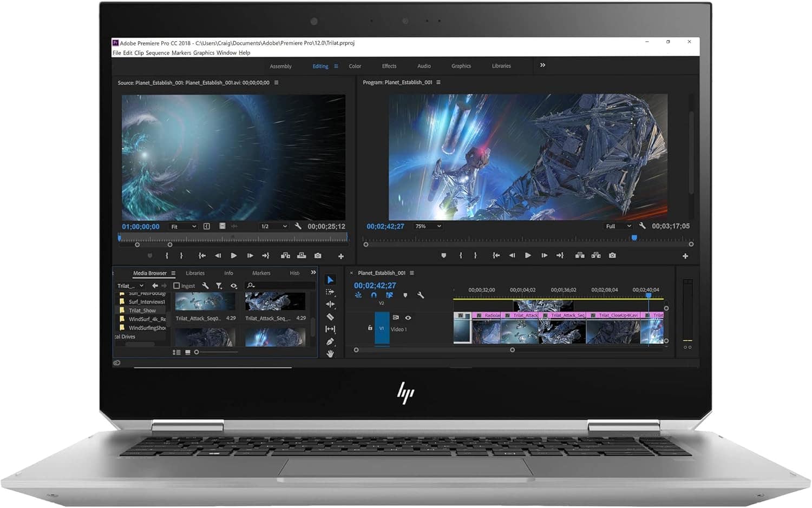The height and width of the screenshot is (508, 812).
Task: Click the Export Frame camera icon
Action: (x=318, y=256)
